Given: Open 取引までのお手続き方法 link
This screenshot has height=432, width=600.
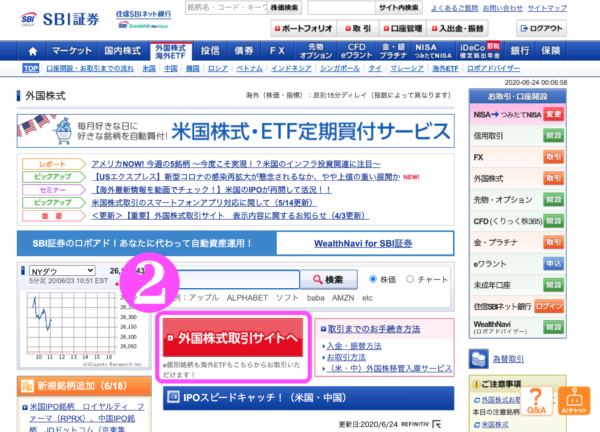Looking at the screenshot, I should [374, 329].
